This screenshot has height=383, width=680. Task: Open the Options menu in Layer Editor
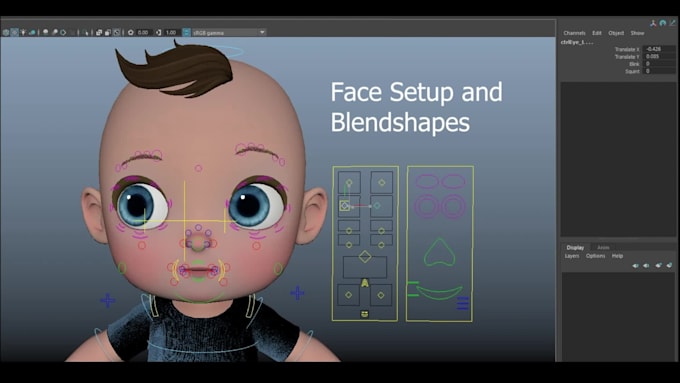coord(595,256)
